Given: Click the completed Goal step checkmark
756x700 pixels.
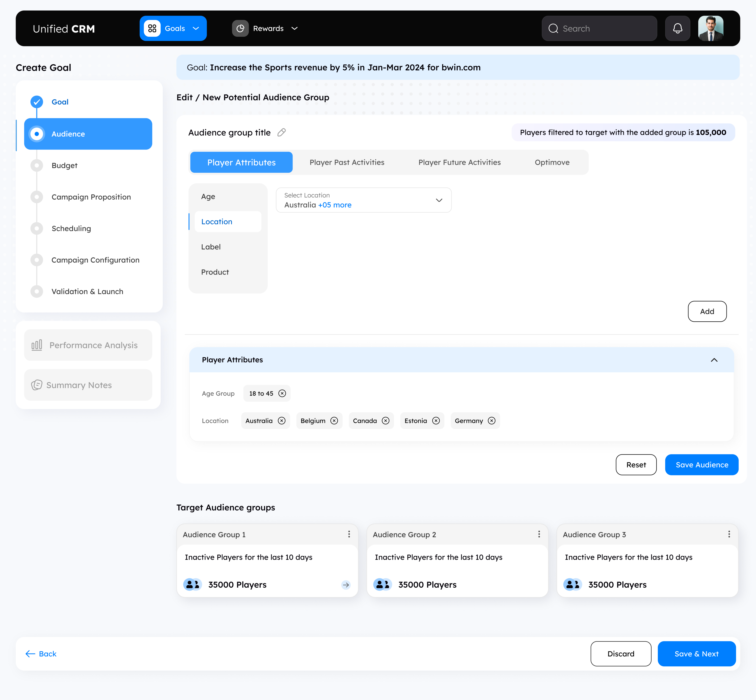Looking at the screenshot, I should coord(37,102).
